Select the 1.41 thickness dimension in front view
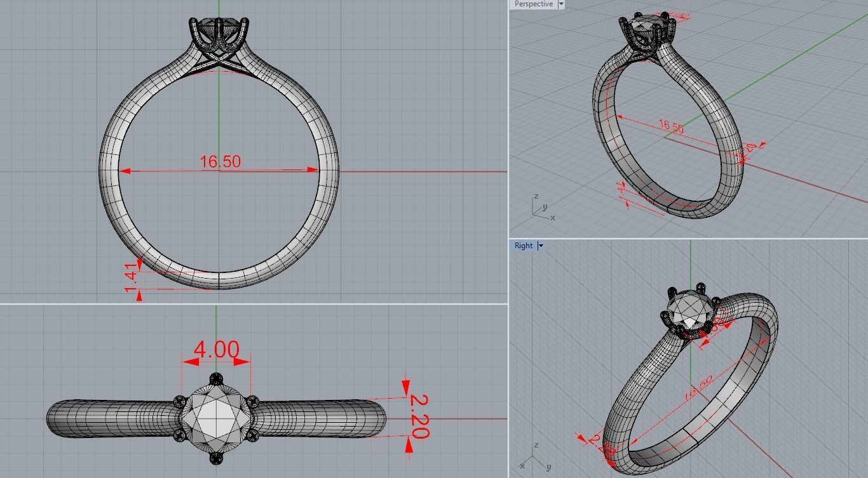 [132, 278]
